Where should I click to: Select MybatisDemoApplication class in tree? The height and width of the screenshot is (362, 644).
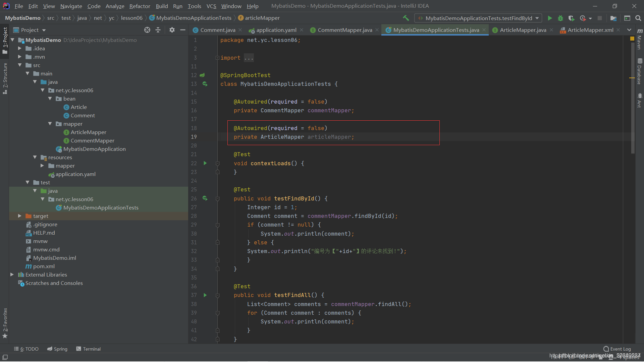point(94,149)
